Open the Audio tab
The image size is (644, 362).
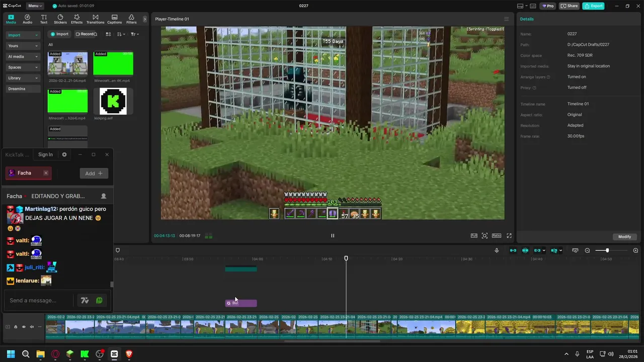(27, 19)
